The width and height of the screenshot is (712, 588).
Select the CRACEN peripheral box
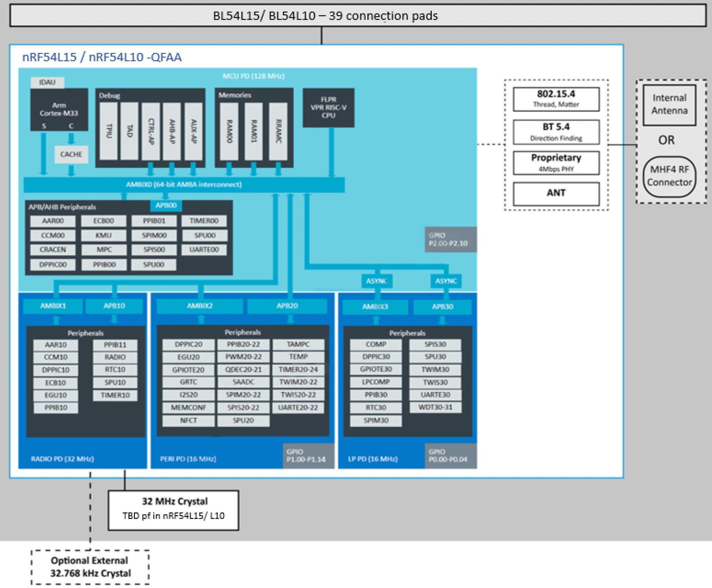click(x=53, y=250)
